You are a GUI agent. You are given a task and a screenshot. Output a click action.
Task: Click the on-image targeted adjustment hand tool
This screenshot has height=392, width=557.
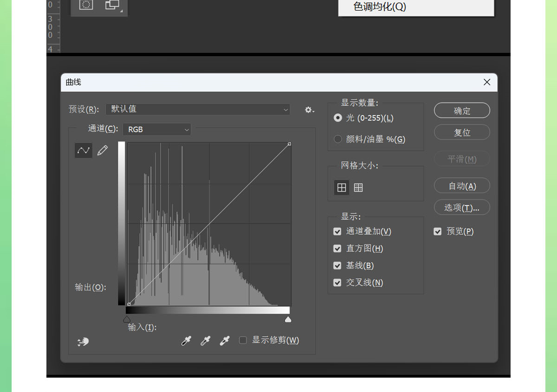[83, 342]
